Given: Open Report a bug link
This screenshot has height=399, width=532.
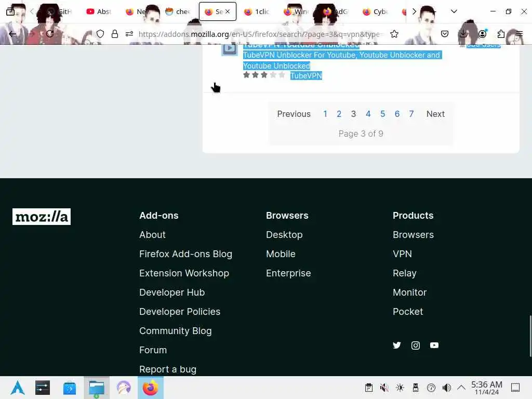Looking at the screenshot, I should pos(168,369).
